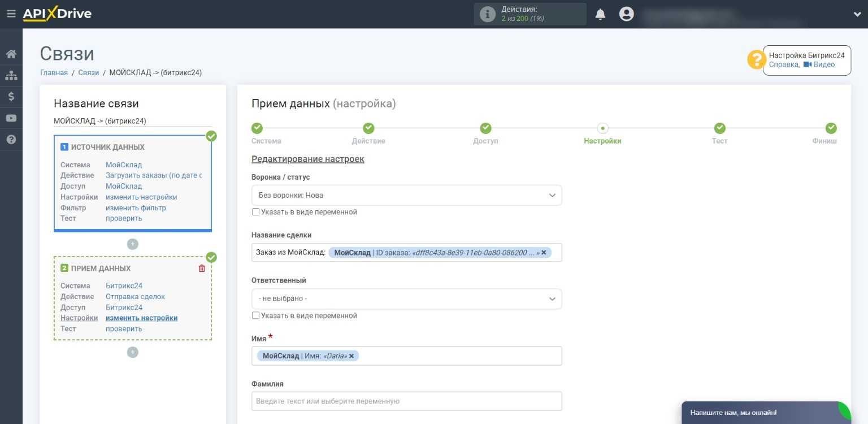The width and height of the screenshot is (868, 424).
Task: Open the Справка help link
Action: [x=784, y=64]
